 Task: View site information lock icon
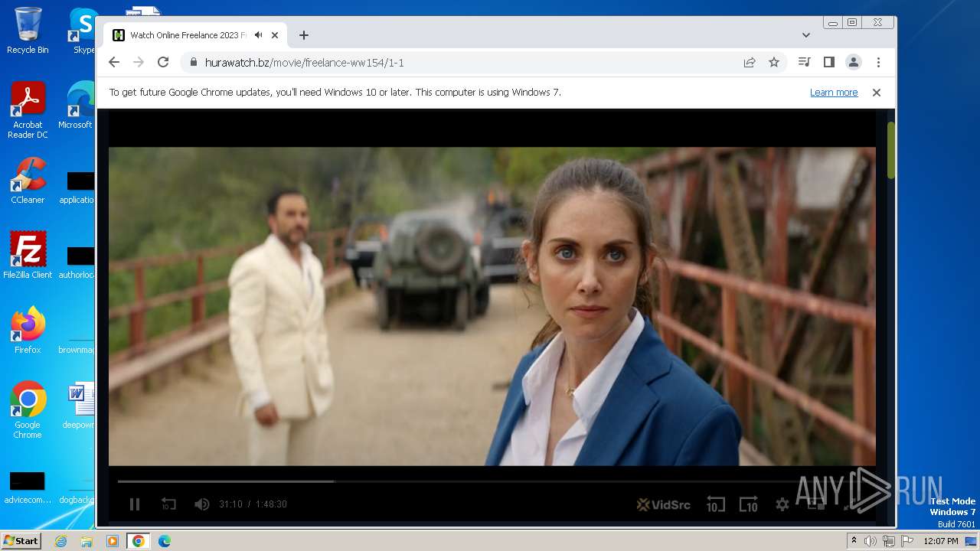point(194,63)
